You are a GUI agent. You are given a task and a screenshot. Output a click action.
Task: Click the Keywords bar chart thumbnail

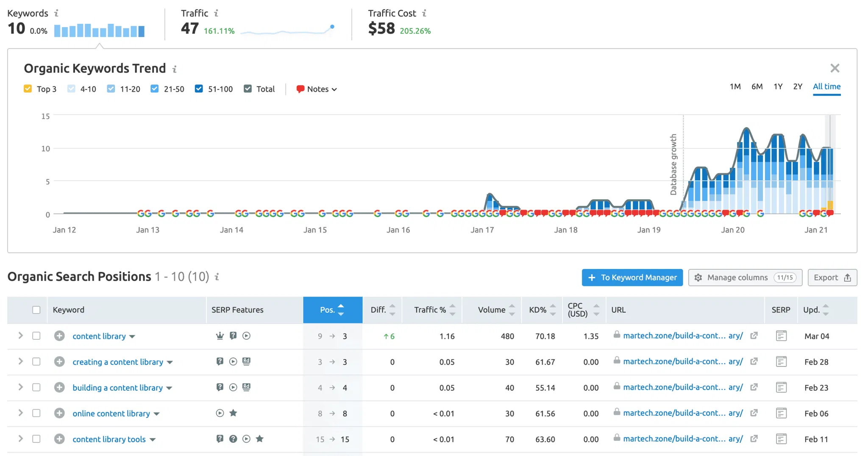[99, 31]
